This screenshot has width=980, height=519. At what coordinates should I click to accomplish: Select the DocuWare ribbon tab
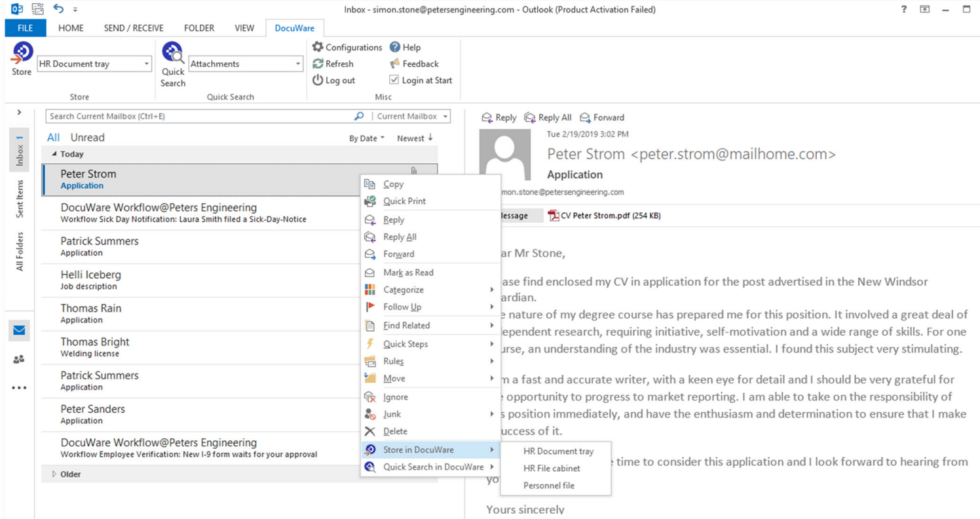[295, 28]
